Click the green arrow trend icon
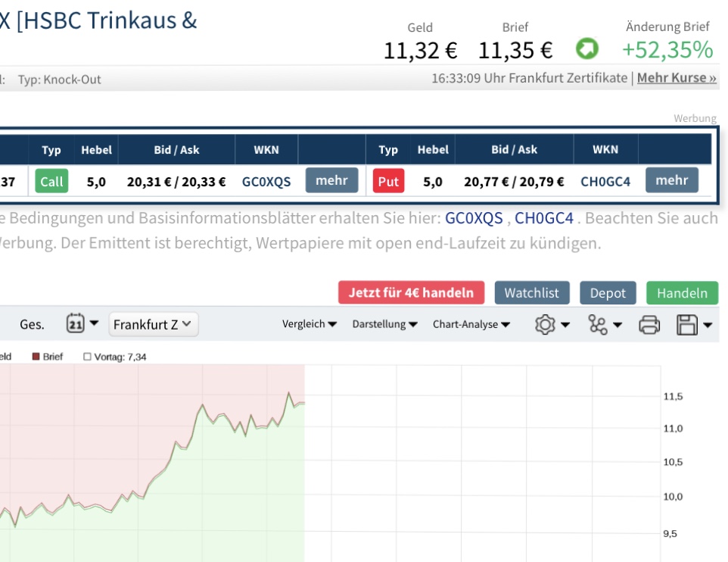This screenshot has width=728, height=562. pyautogui.click(x=587, y=50)
